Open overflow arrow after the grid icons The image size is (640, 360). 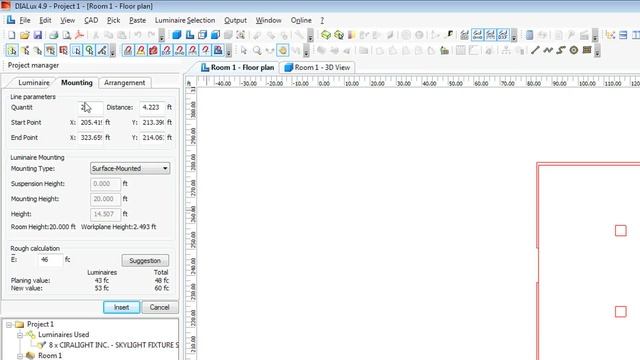pos(514,36)
